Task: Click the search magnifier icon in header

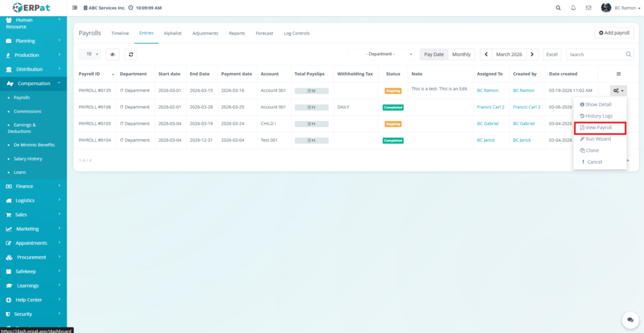Action: tap(558, 8)
